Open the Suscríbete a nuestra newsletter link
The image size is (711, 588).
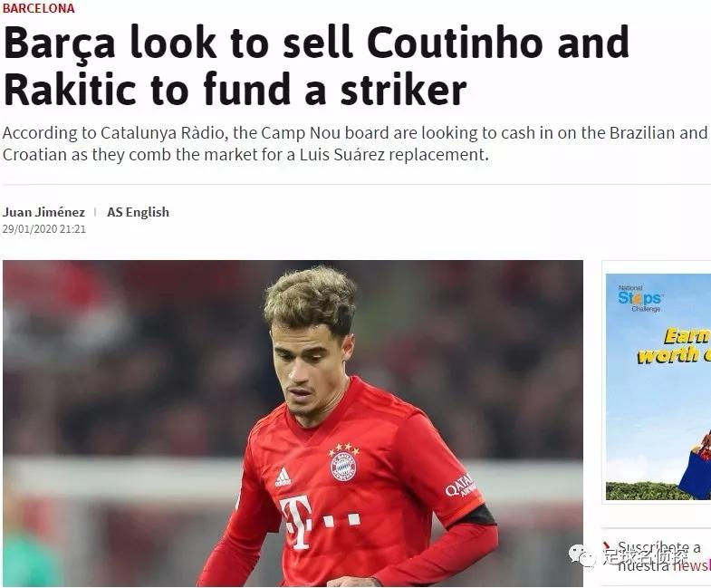(x=663, y=555)
